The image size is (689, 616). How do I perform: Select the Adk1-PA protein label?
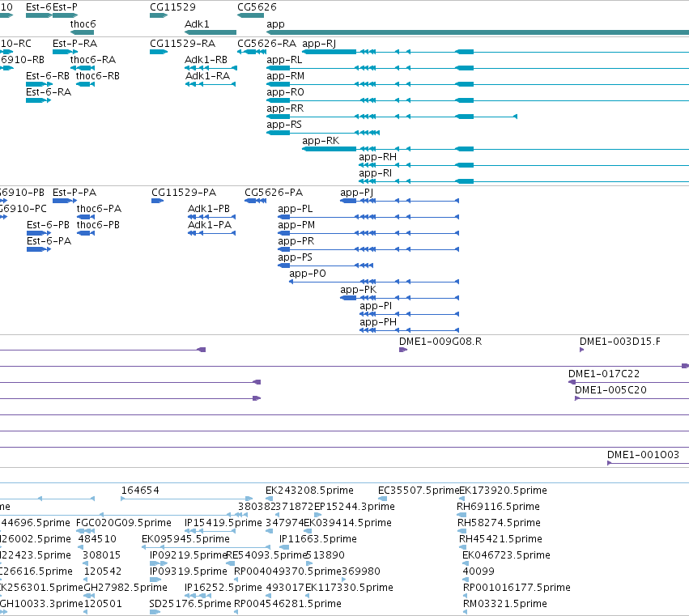pyautogui.click(x=210, y=225)
